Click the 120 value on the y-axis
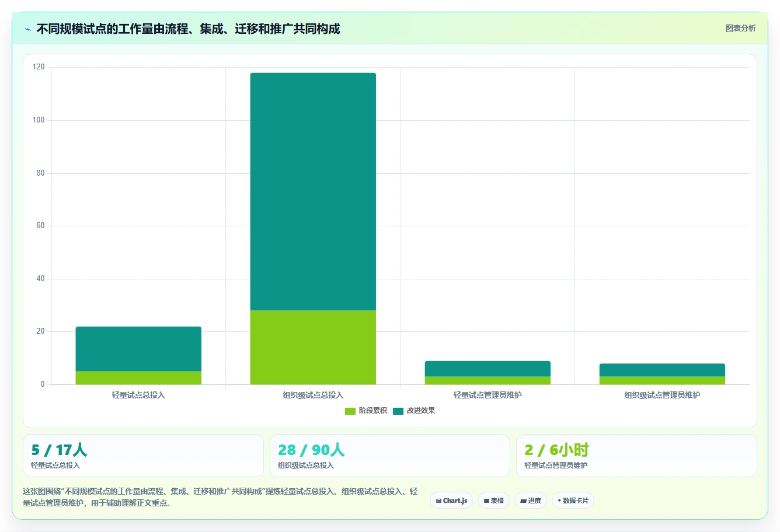 tap(39, 67)
